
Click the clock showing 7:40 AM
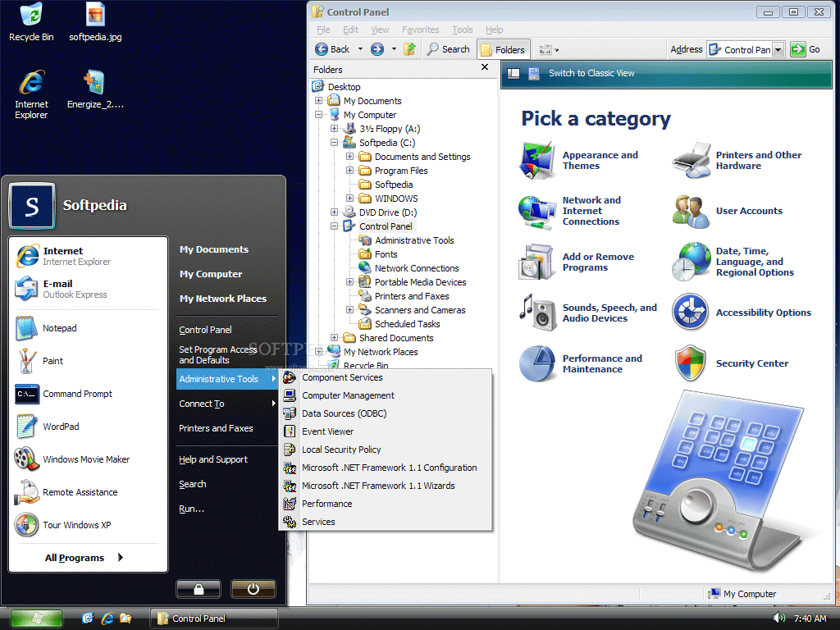[810, 619]
